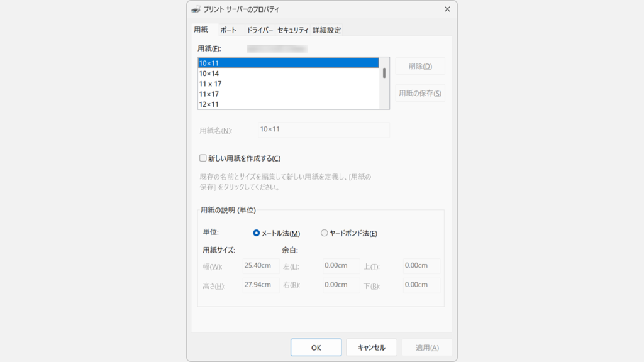The image size is (644, 362).
Task: Select the '11 x 17' form entry
Action: [x=288, y=84]
